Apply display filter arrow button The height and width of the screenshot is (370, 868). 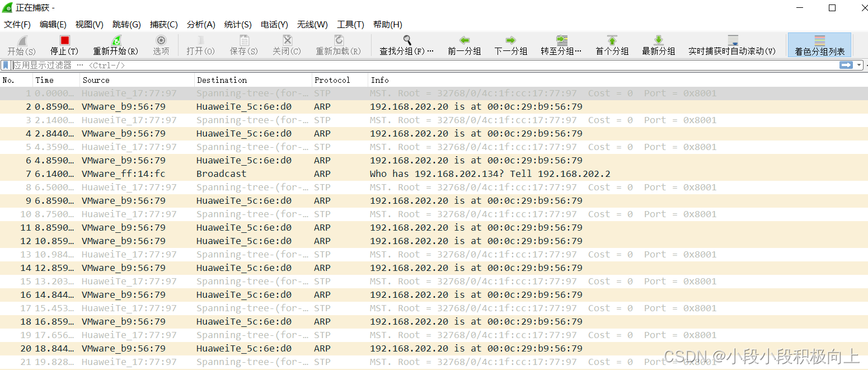pyautogui.click(x=846, y=65)
